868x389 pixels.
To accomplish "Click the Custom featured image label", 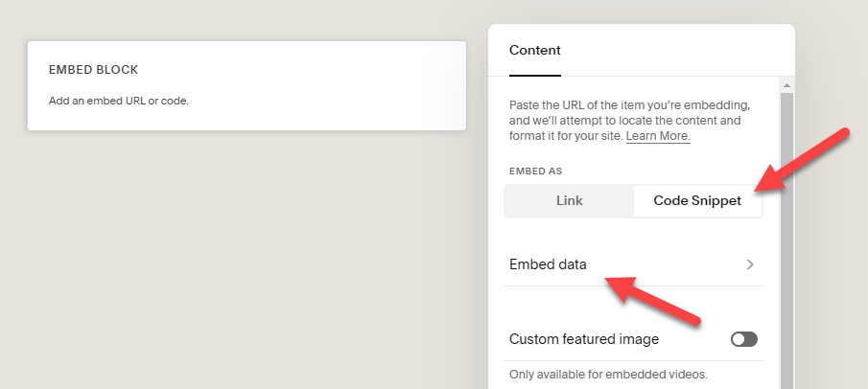I will [583, 339].
